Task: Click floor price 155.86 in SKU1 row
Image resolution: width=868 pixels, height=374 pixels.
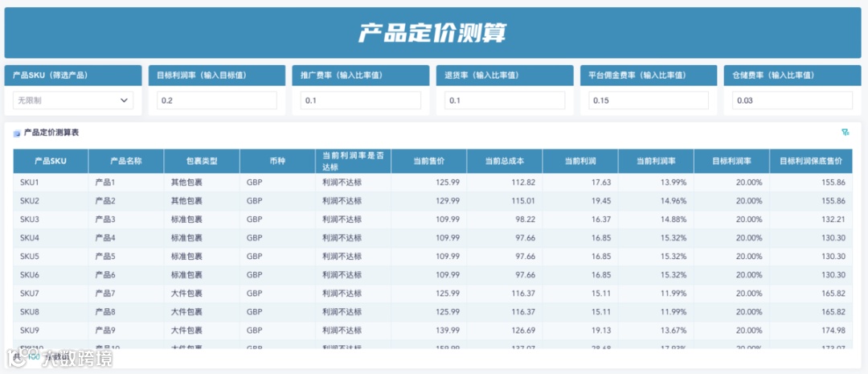Action: (x=833, y=182)
